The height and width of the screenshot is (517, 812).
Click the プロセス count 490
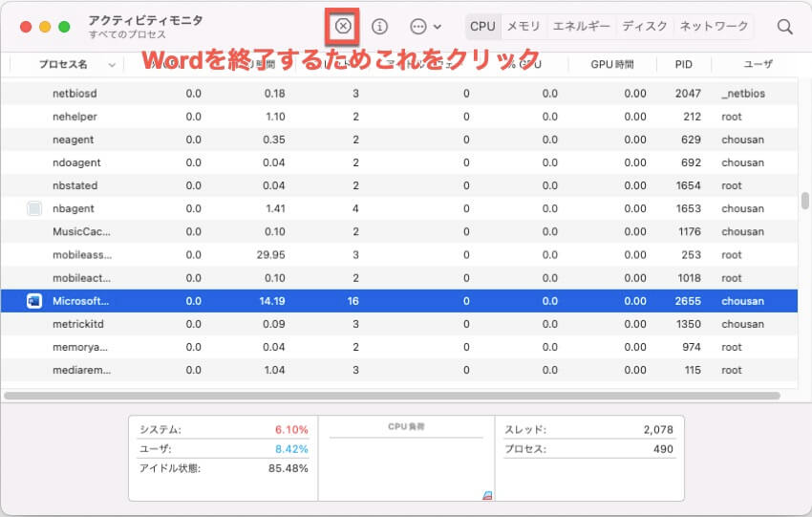click(x=663, y=448)
